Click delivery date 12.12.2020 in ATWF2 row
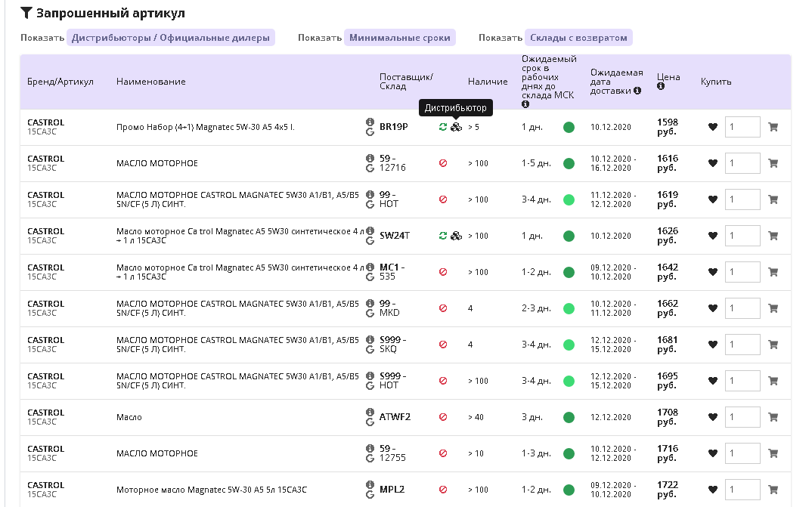 click(611, 417)
